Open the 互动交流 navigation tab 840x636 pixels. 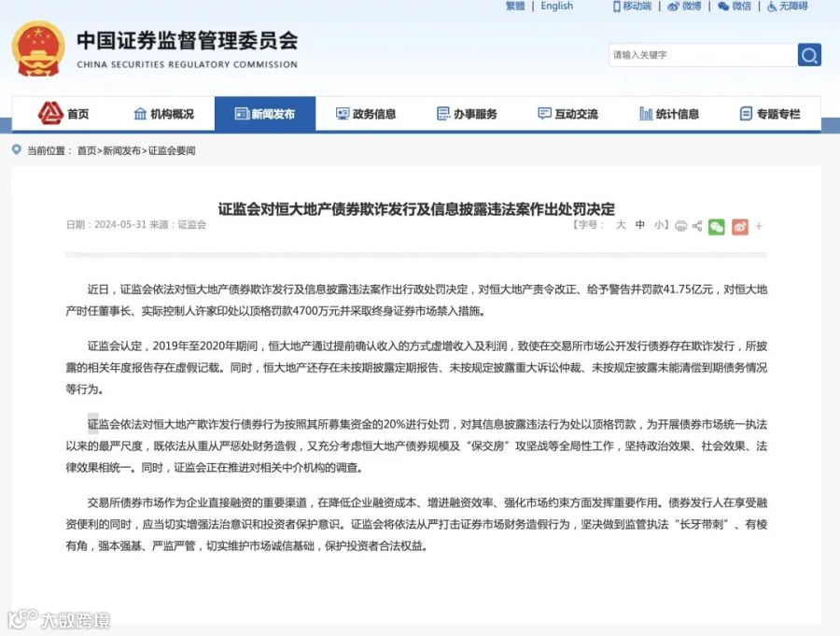tap(567, 114)
